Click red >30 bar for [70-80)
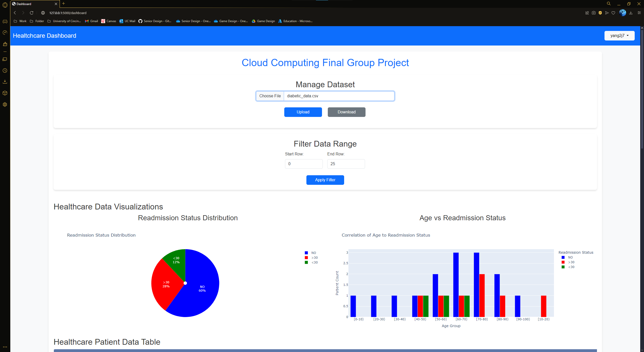 pos(482,295)
